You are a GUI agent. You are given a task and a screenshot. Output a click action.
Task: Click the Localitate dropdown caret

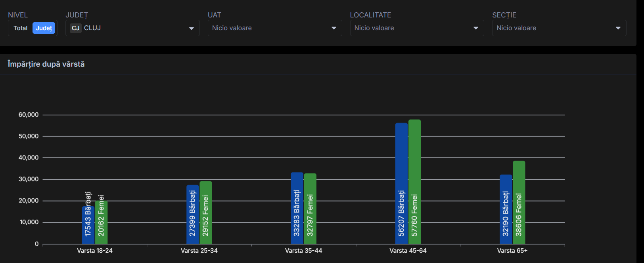tap(476, 28)
